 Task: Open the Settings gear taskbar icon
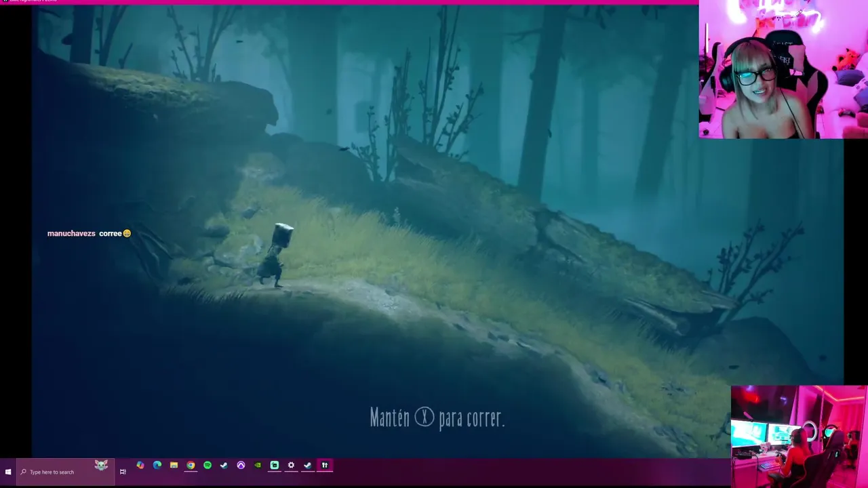point(291,465)
